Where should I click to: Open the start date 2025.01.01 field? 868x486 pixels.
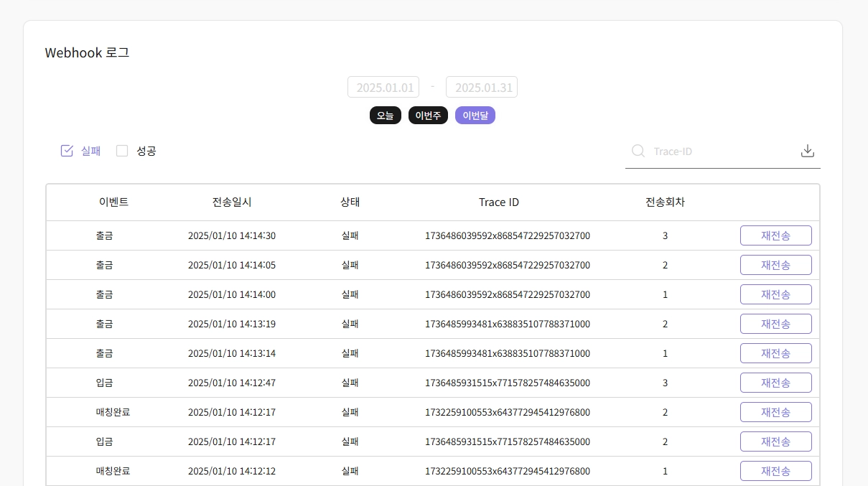383,88
